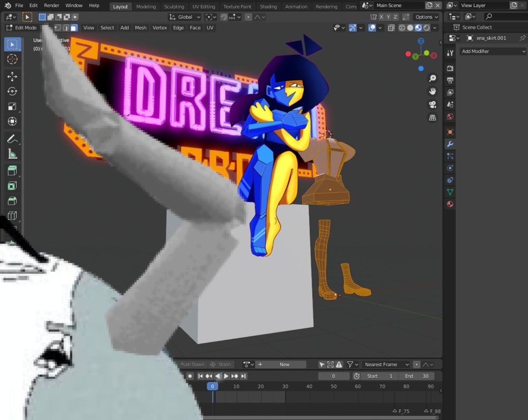
Task: Open the Render properties tab
Action: [x=450, y=68]
